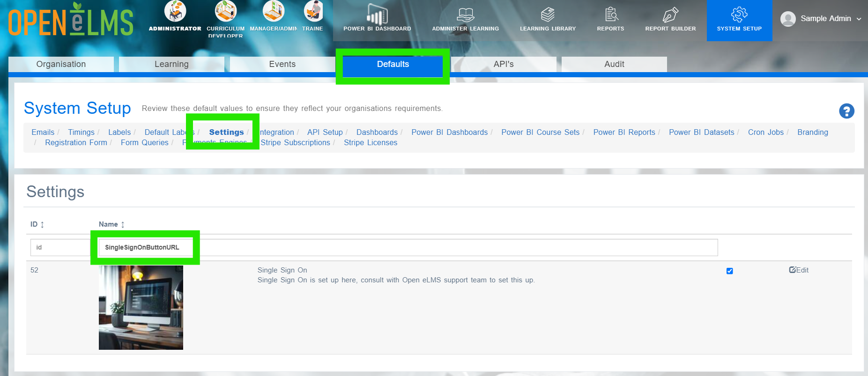The width and height of the screenshot is (868, 376).
Task: Open Power BI Course Sets link
Action: click(541, 132)
